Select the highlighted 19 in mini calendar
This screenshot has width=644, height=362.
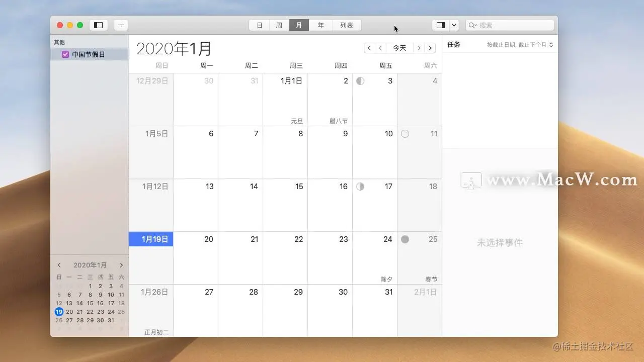coord(59,312)
